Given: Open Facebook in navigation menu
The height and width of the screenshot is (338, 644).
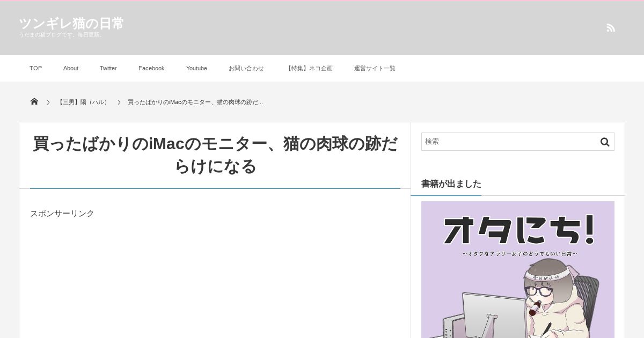Looking at the screenshot, I should coord(151,68).
